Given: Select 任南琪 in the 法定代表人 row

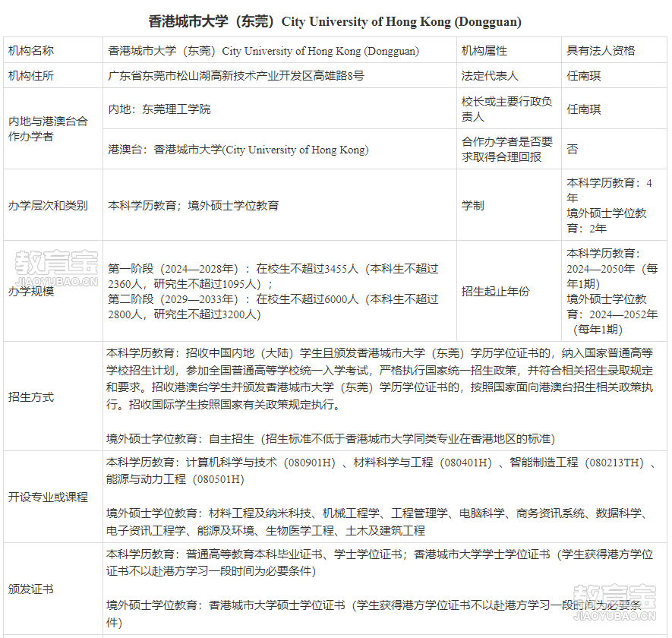Looking at the screenshot, I should click(584, 76).
